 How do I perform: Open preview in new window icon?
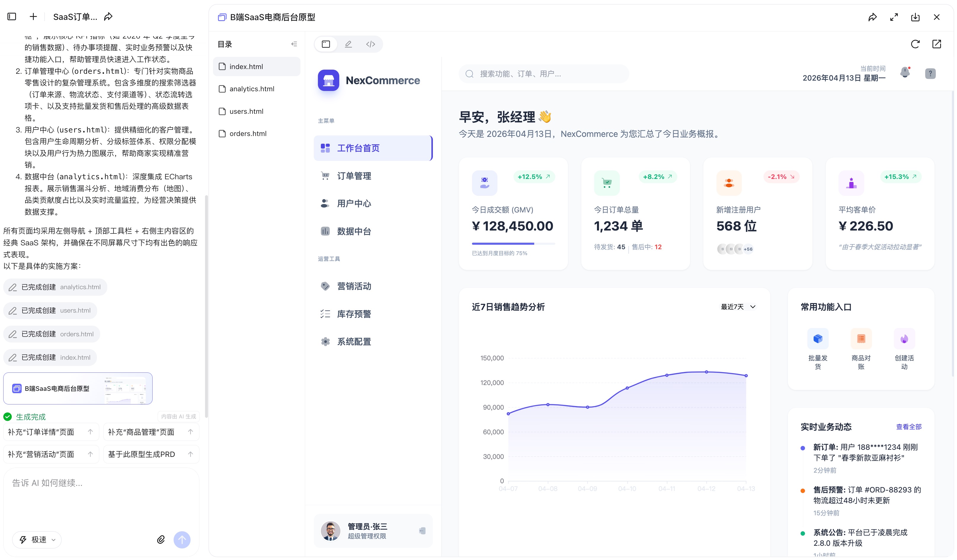click(937, 44)
